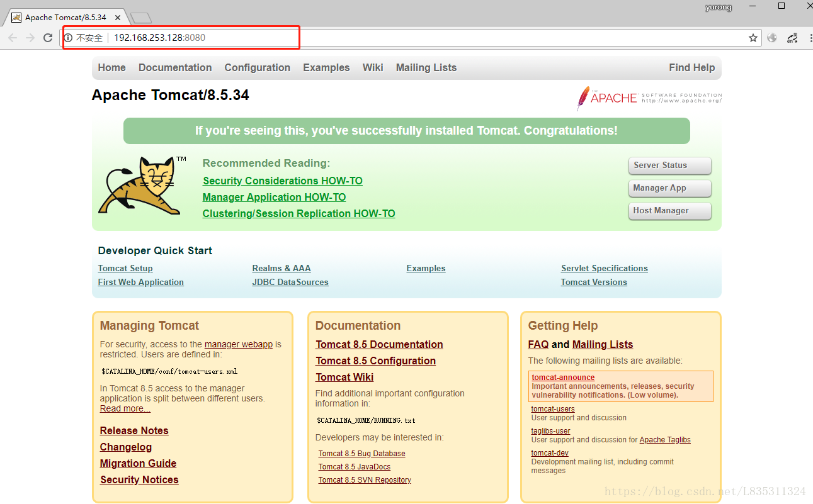Image resolution: width=813 pixels, height=504 pixels.
Task: Click the browser forward arrow
Action: coord(30,38)
